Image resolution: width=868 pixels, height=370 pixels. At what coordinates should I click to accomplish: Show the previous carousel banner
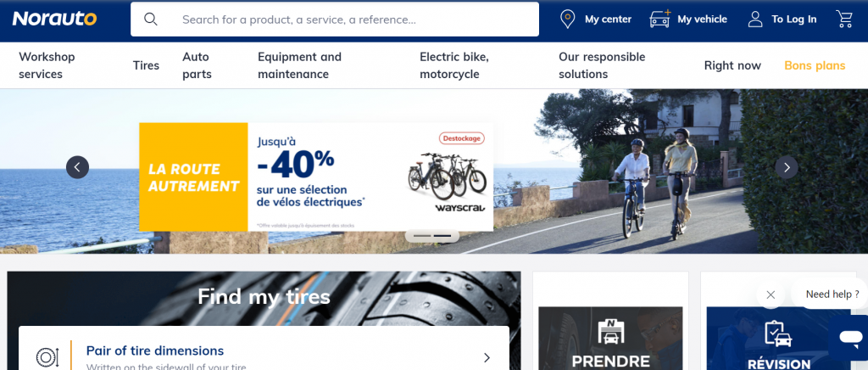[x=77, y=167]
